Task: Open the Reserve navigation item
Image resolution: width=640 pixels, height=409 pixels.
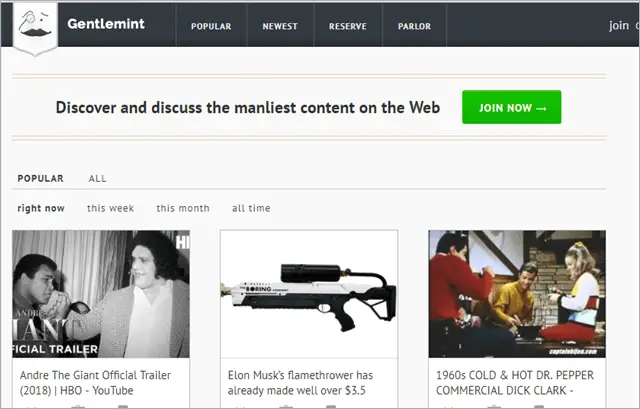Action: click(348, 26)
